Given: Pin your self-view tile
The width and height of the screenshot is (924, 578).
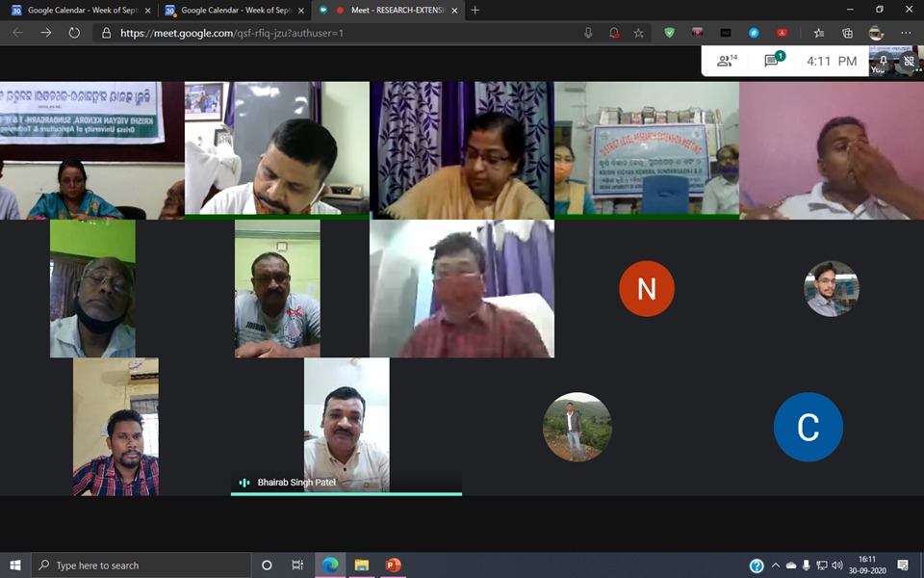Looking at the screenshot, I should pos(884,60).
